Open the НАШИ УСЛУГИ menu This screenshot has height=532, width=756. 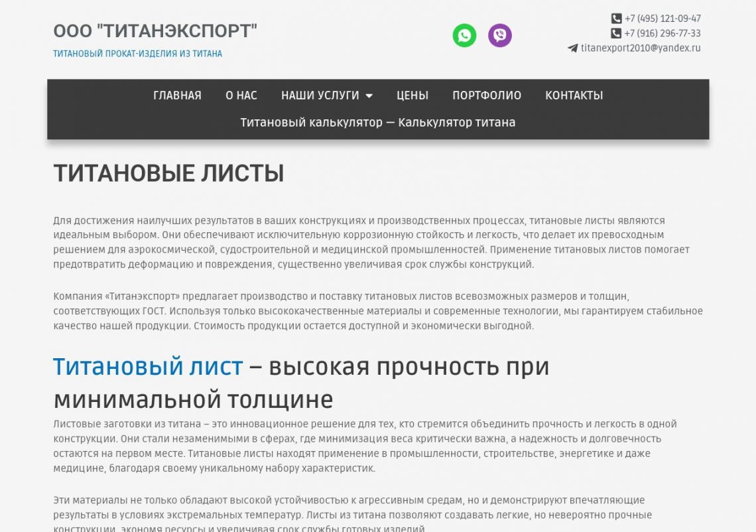tap(320, 96)
